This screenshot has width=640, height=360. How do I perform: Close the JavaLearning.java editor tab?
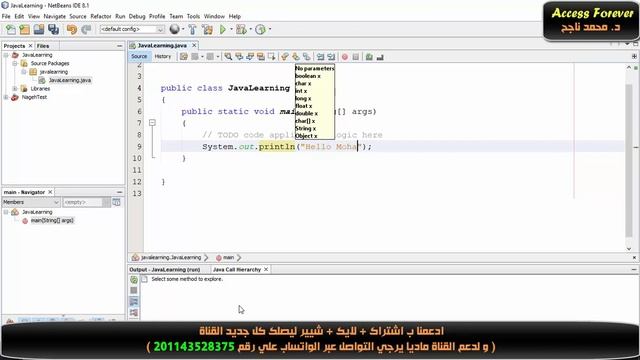pos(194,45)
